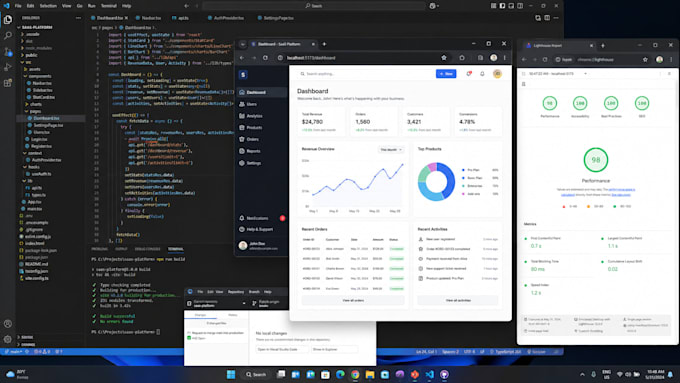Reload the localhost dashboard browser page
Screen dimensions: 680x383
pyautogui.click(x=265, y=58)
